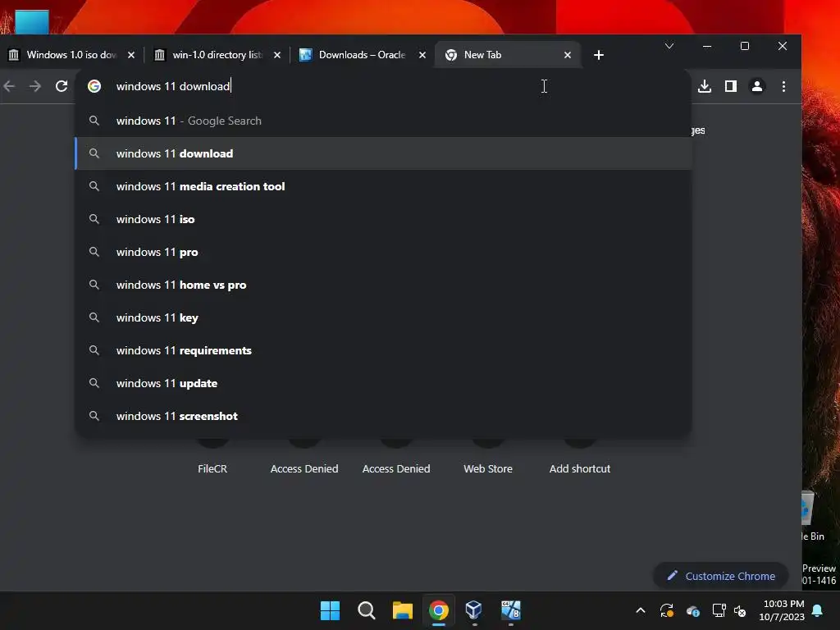Select suggestion windows 11 media creation tool
Image resolution: width=840 pixels, height=630 pixels.
tap(383, 186)
